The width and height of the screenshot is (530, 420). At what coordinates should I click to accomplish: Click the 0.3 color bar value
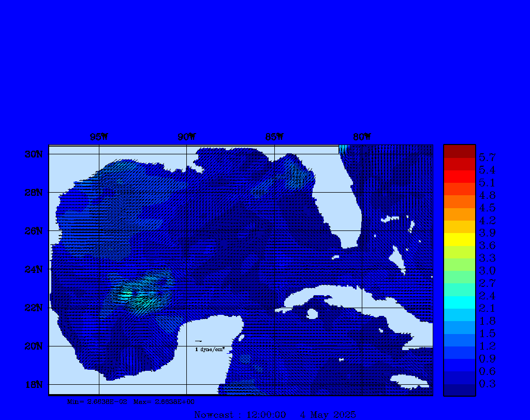click(x=487, y=384)
